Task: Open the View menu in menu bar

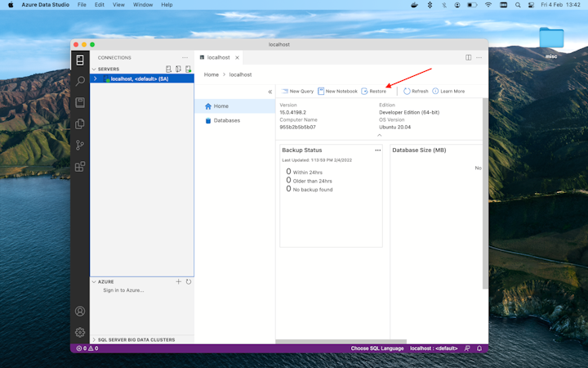Action: (119, 5)
